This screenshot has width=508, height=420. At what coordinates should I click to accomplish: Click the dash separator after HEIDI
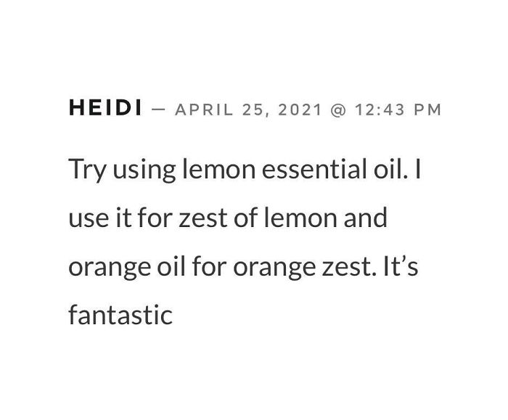point(160,110)
